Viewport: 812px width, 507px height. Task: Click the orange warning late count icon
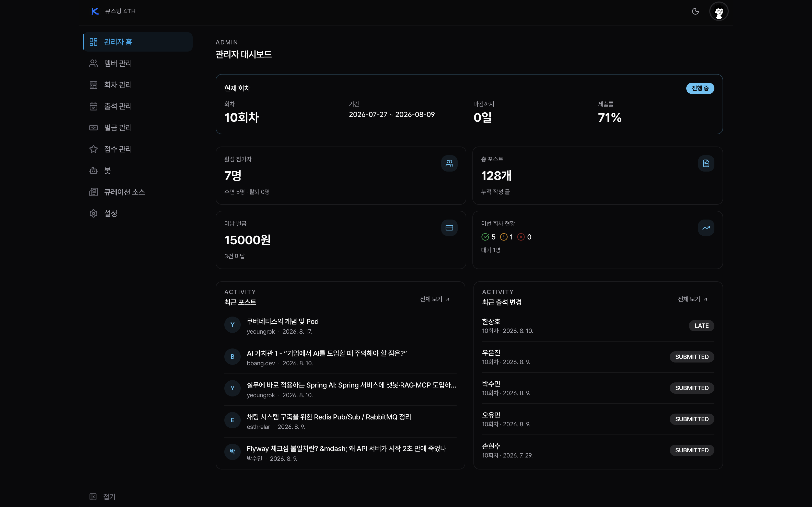click(x=504, y=237)
